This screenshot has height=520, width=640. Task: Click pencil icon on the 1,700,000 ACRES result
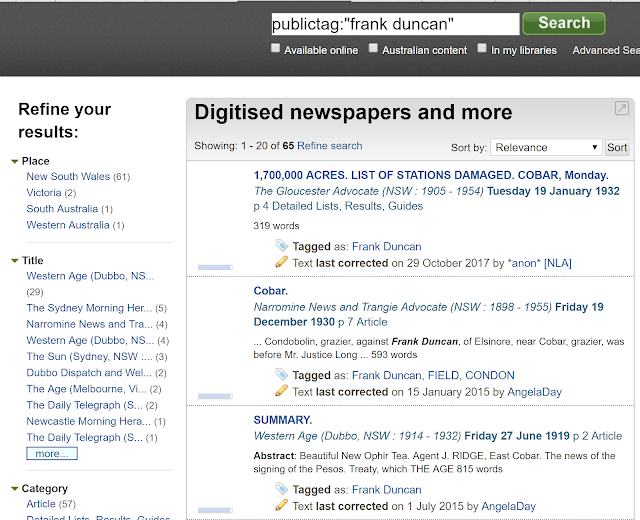coord(281,262)
